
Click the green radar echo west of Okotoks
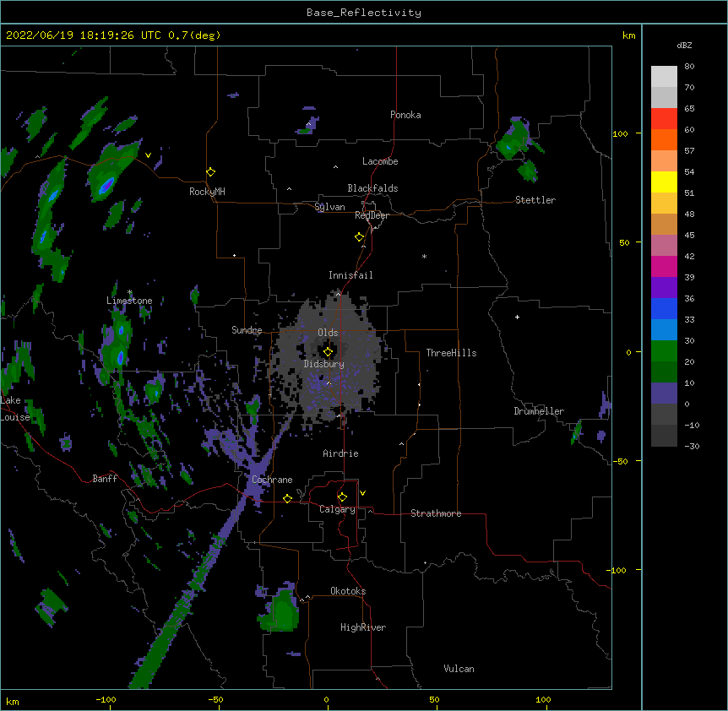(282, 611)
